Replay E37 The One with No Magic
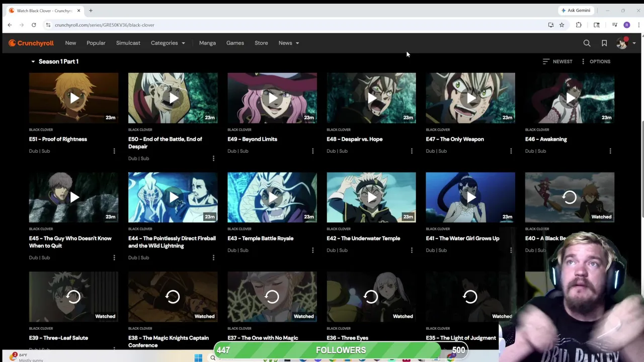 point(272,297)
